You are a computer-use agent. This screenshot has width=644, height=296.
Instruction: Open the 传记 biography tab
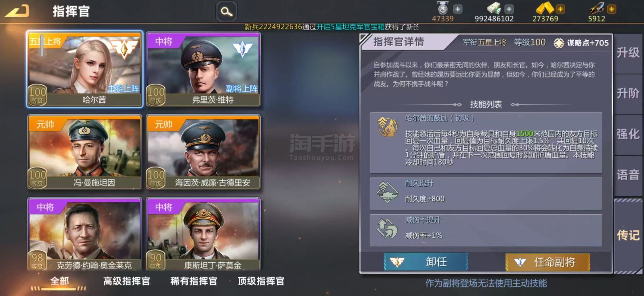click(x=628, y=235)
